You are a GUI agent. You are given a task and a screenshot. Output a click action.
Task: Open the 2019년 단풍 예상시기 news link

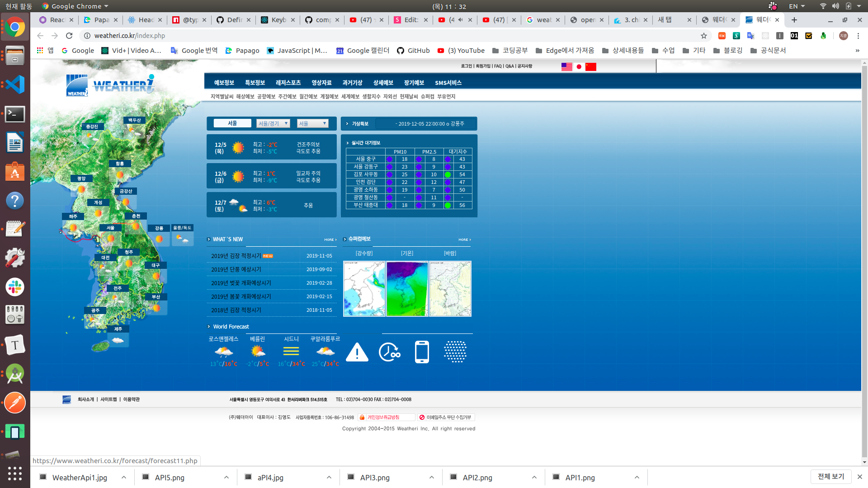[236, 269]
